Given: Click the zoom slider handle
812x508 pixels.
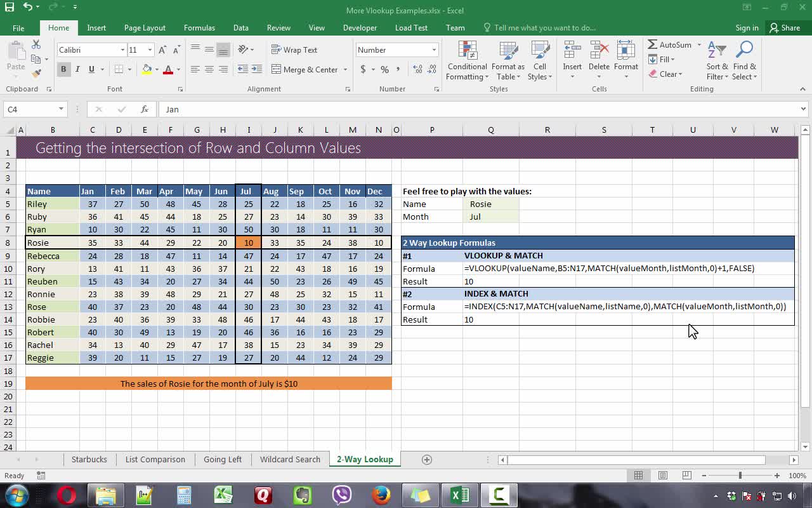Looking at the screenshot, I should pyautogui.click(x=740, y=476).
